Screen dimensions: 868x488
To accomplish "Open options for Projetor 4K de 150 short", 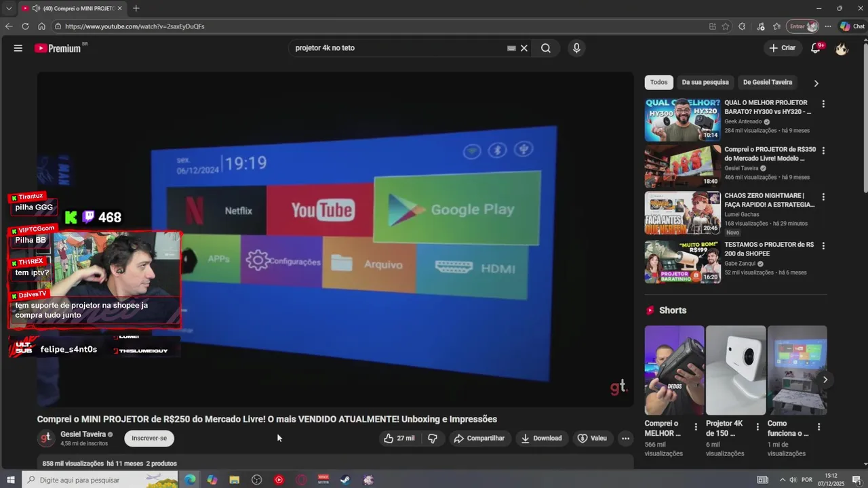I will tap(757, 427).
